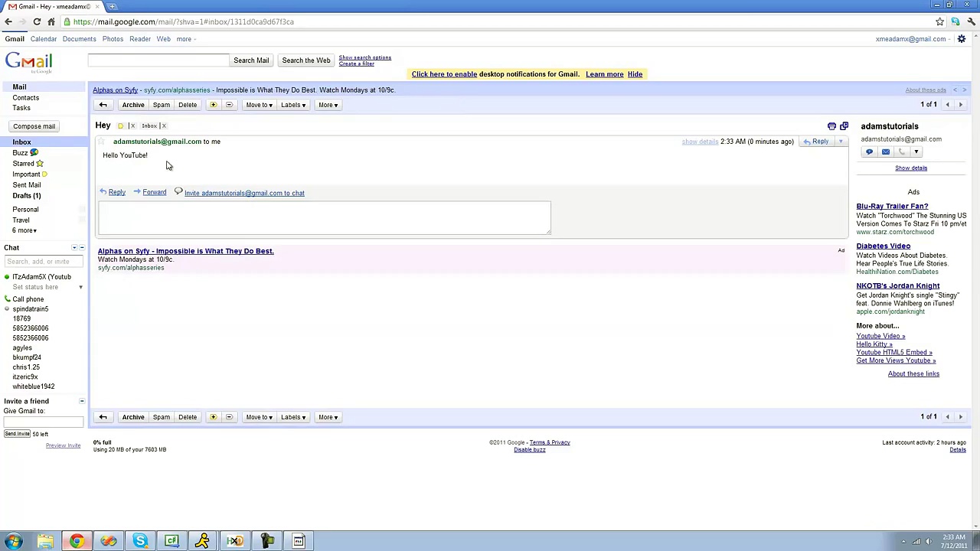Click Hide on desktop notifications banner
Image resolution: width=980 pixels, height=551 pixels.
click(635, 74)
